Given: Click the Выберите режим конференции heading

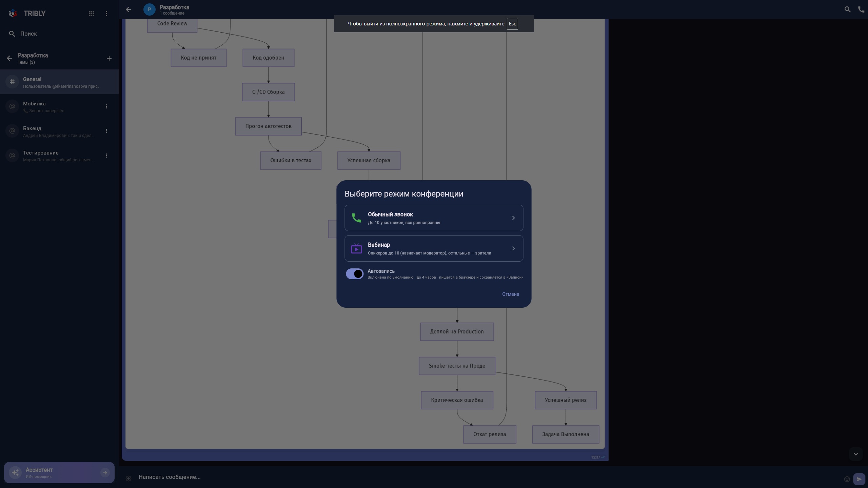Looking at the screenshot, I should pyautogui.click(x=404, y=194).
